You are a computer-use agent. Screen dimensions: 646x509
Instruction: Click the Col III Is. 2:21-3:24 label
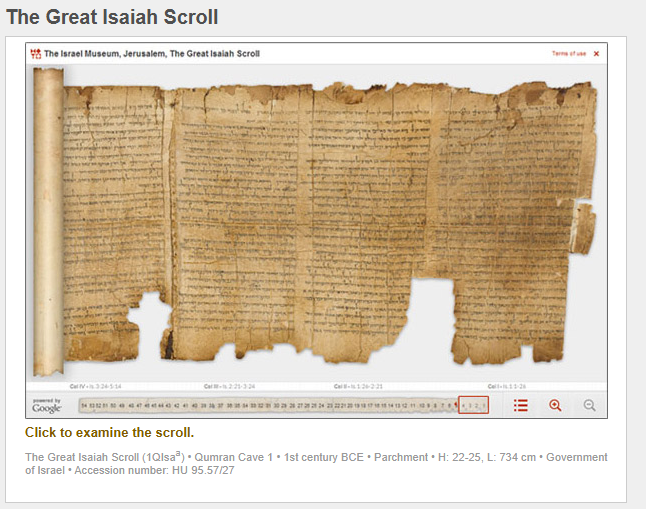[229, 387]
